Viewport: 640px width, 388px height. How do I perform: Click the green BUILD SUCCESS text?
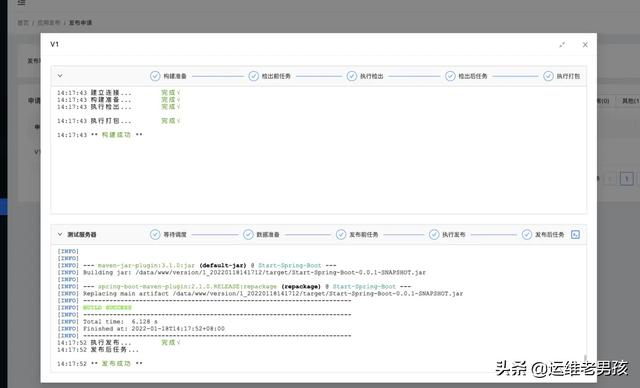tap(107, 308)
